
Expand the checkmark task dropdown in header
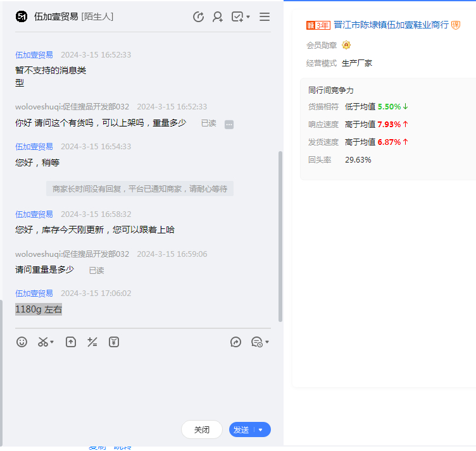(x=248, y=17)
